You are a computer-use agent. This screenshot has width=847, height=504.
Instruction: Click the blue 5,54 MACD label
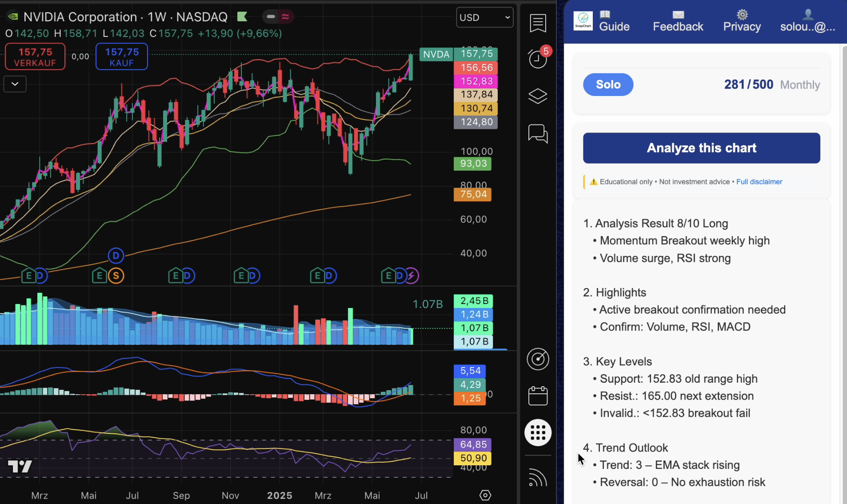pyautogui.click(x=470, y=371)
